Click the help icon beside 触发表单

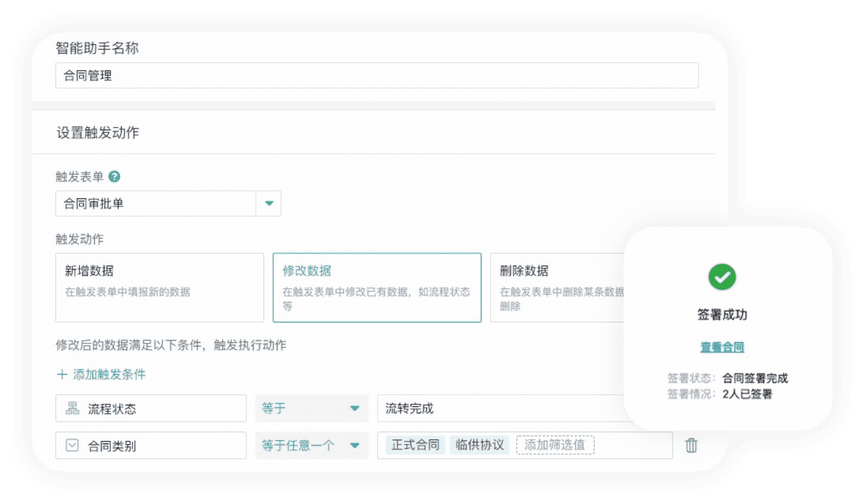pyautogui.click(x=115, y=177)
